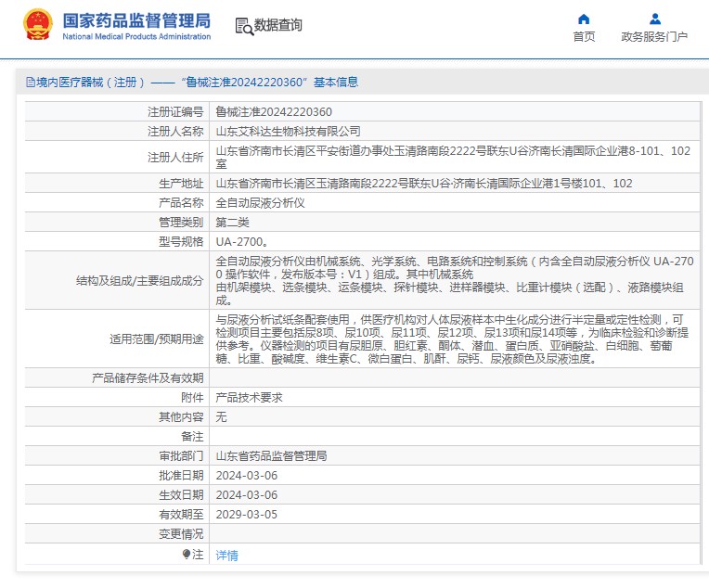The height and width of the screenshot is (588, 709).
Task: Click 国家药品监督管理局 site title
Action: click(x=136, y=20)
